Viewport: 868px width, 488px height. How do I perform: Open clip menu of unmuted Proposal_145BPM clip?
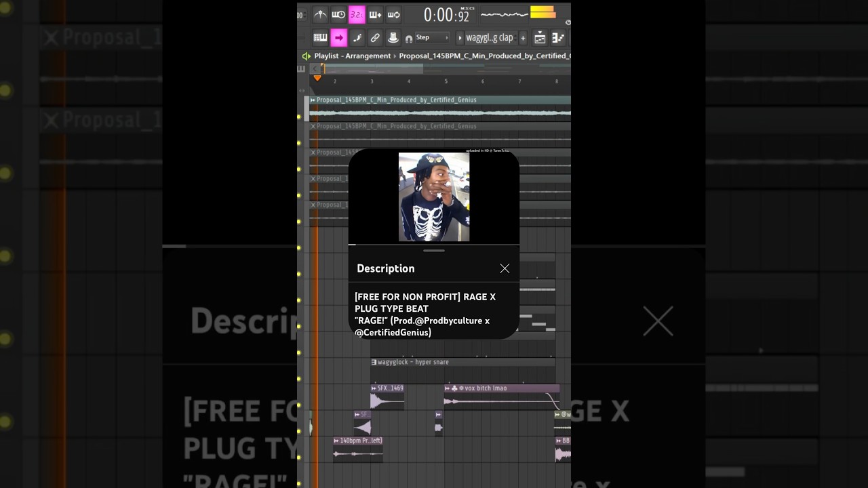pos(313,100)
